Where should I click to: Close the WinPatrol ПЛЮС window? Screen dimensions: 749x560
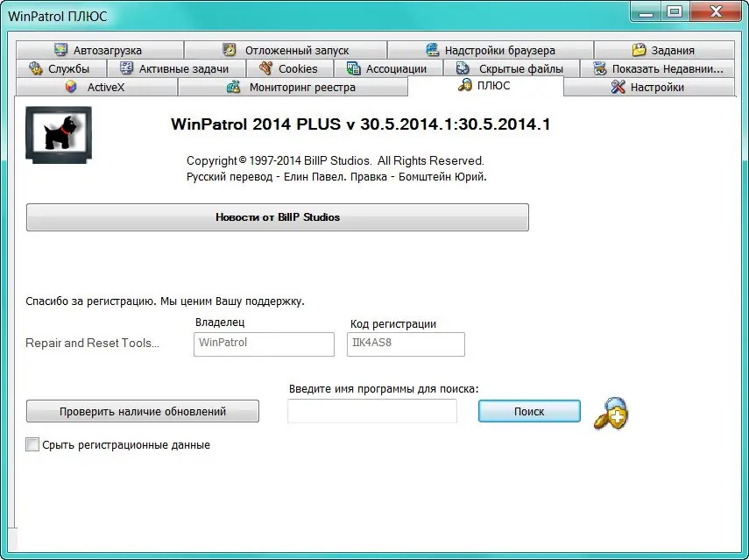click(x=716, y=11)
